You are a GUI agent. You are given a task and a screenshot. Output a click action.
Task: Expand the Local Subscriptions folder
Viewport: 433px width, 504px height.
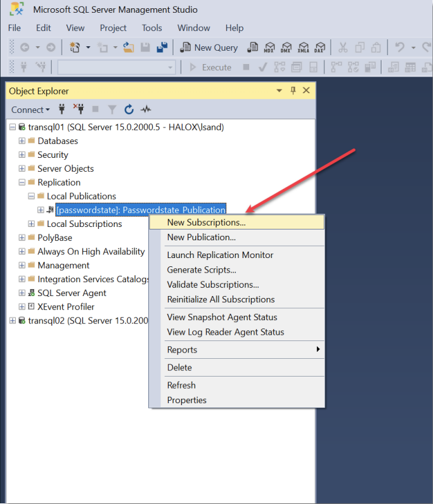pyautogui.click(x=31, y=224)
